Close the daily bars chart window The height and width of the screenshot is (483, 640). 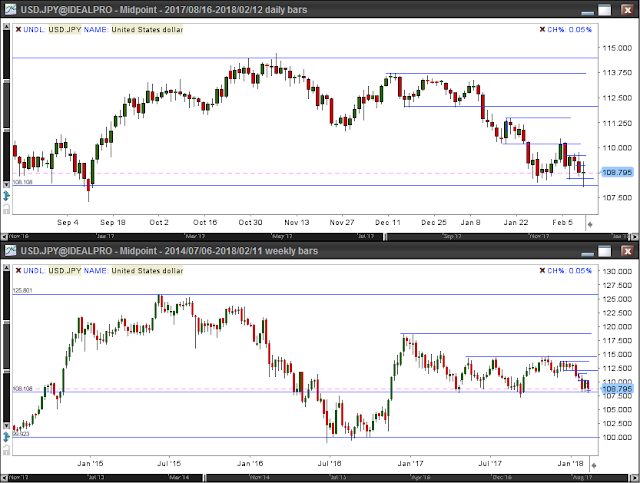[x=627, y=10]
